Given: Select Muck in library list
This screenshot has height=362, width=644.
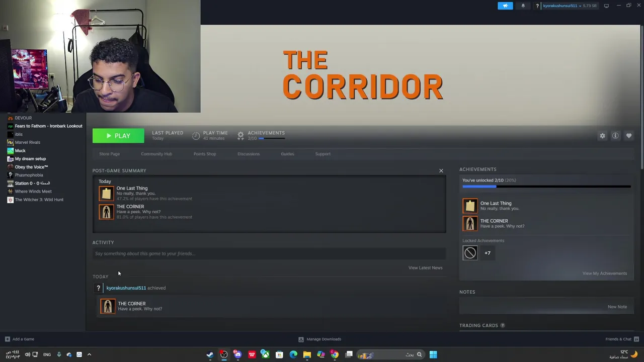Looking at the screenshot, I should [20, 151].
